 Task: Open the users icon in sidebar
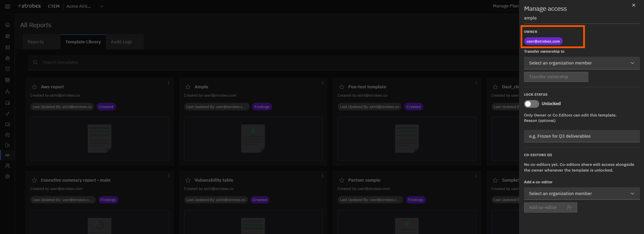click(x=7, y=166)
